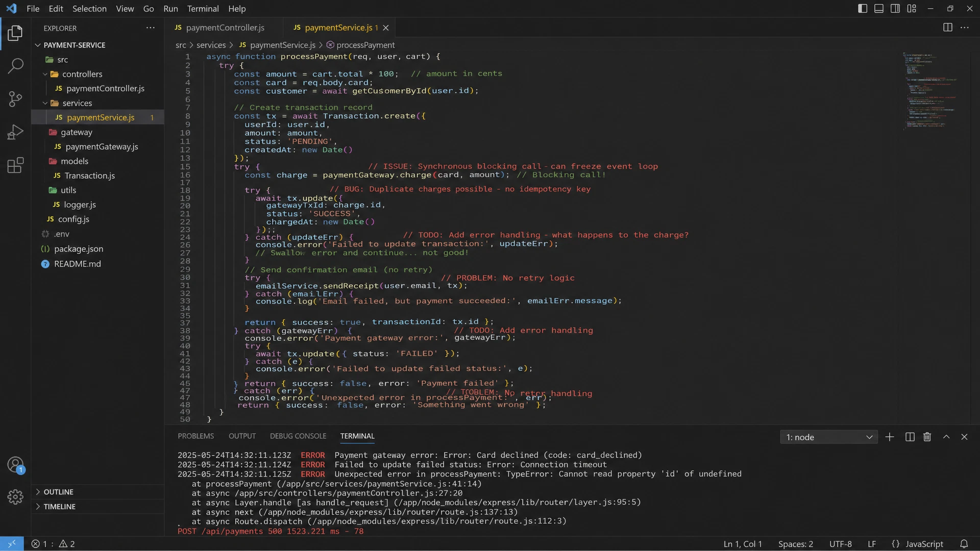
Task: Open the Selection menu
Action: [89, 9]
